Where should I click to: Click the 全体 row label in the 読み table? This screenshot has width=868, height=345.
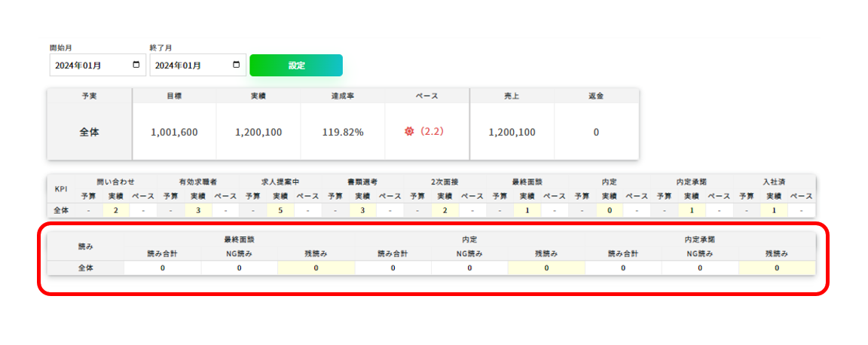click(85, 268)
